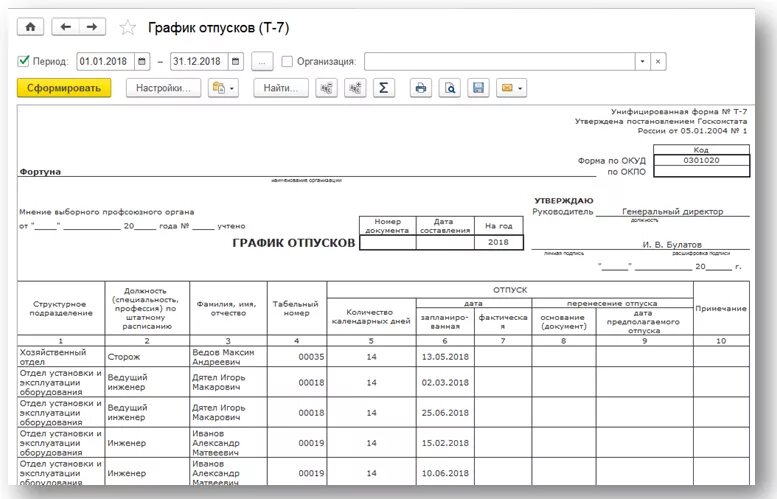Viewport: 777px width, 499px height.
Task: Show the sum of selected cells
Action: 384,88
